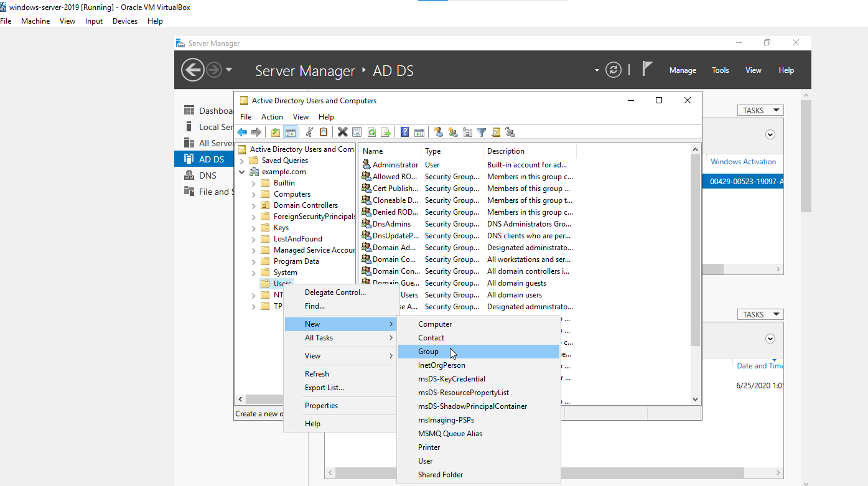Choose User in the New submenu
The height and width of the screenshot is (486, 868).
click(x=478, y=461)
